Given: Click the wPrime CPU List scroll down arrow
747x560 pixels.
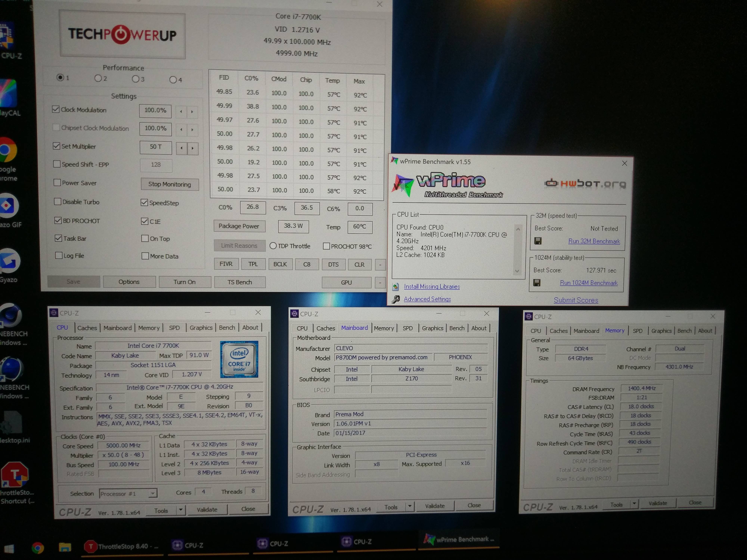Looking at the screenshot, I should point(517,271).
